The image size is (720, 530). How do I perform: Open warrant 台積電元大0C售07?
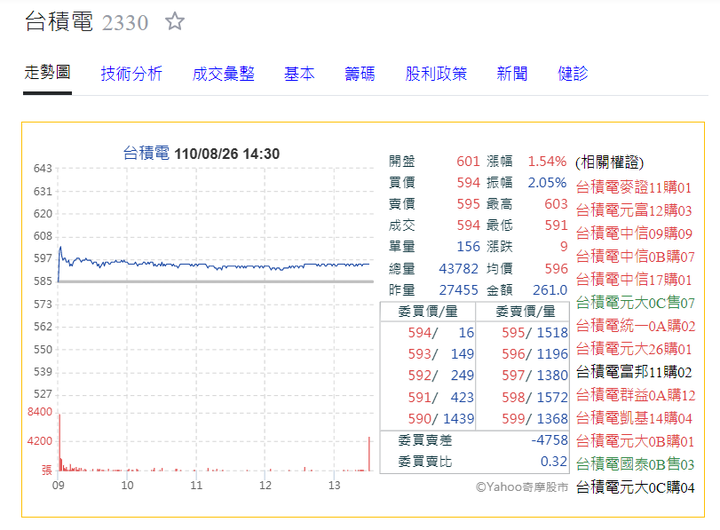pos(635,303)
